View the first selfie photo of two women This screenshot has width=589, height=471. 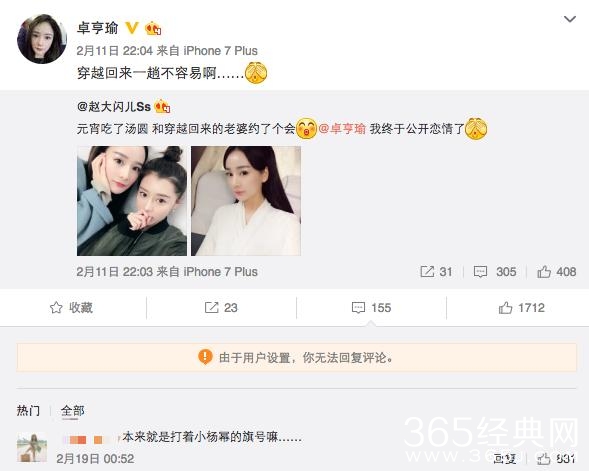pyautogui.click(x=132, y=201)
